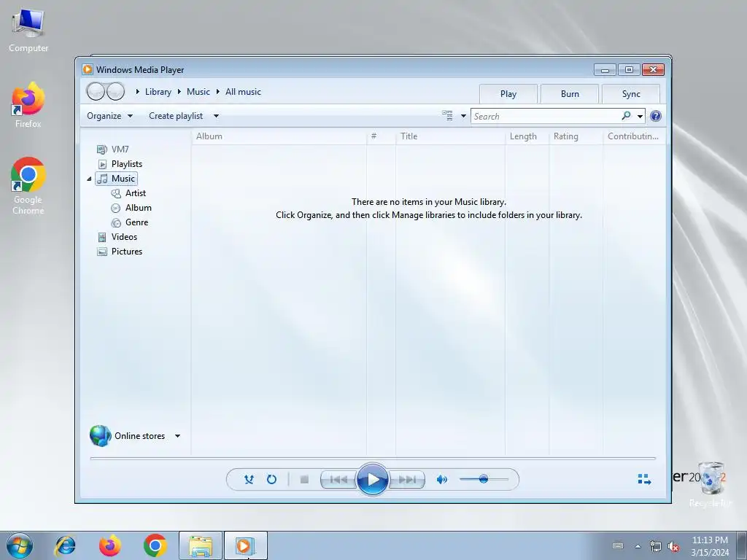
Task: Click the seek bar progress track
Action: [373, 458]
